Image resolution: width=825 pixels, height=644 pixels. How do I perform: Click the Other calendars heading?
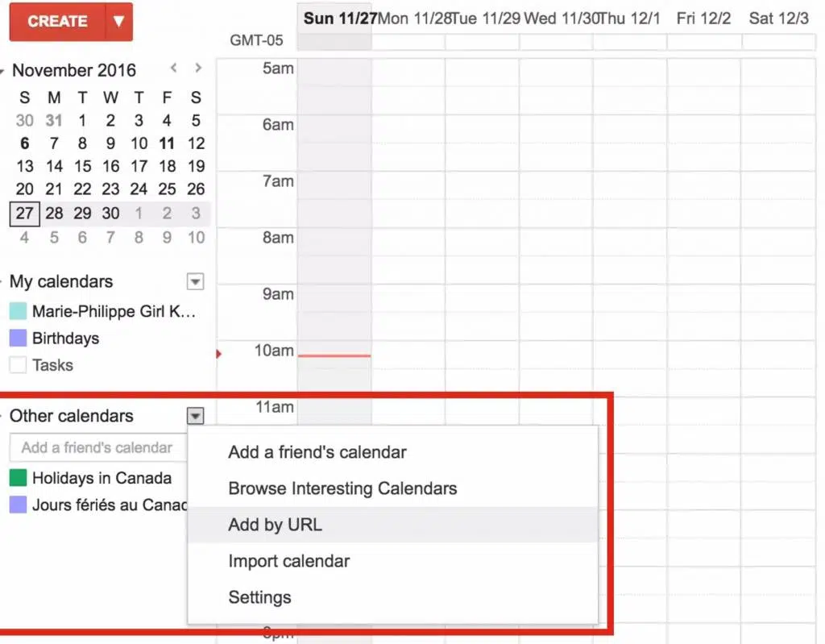click(71, 416)
